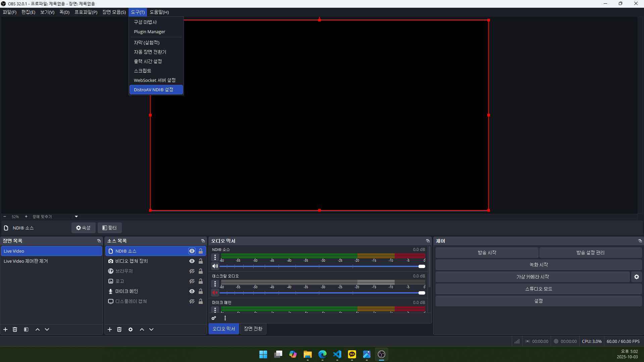The image size is (644, 362).
Task: Unmute desktop audio red speaker icon
Action: tap(215, 293)
